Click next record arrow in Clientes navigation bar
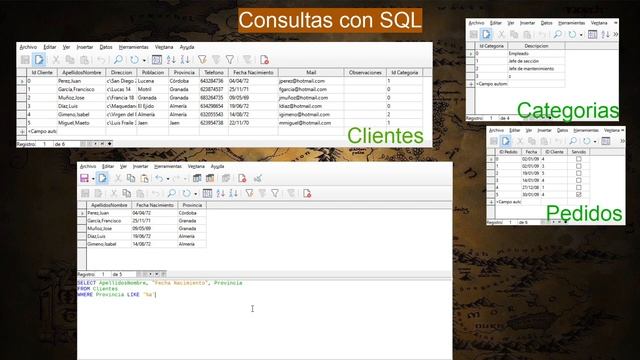Screen dimensions: 640x360 click(x=96, y=144)
